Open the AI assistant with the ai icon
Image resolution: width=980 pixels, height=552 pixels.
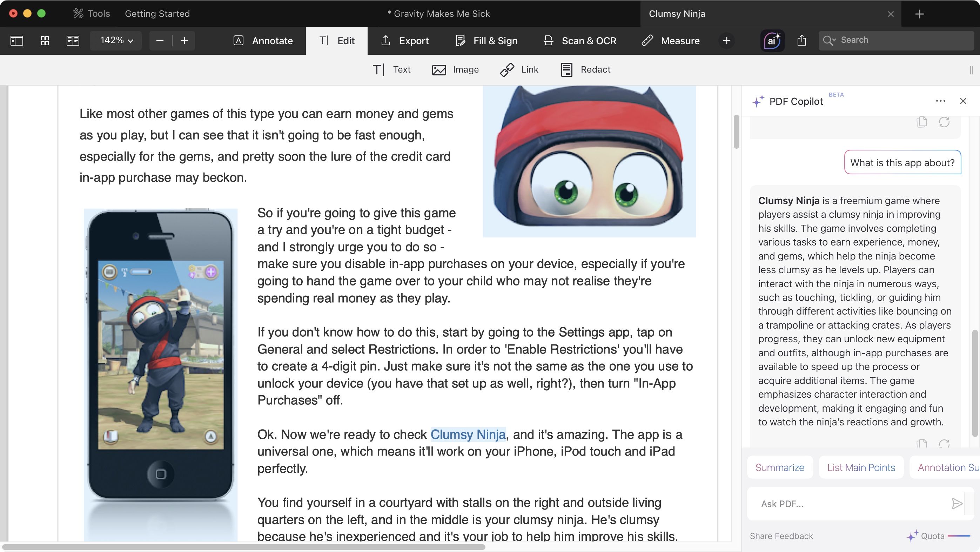pyautogui.click(x=771, y=41)
